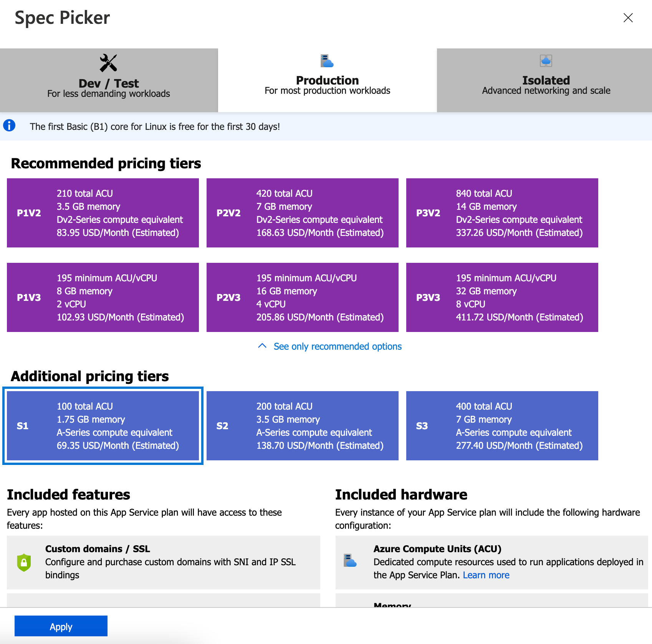The width and height of the screenshot is (652, 644).
Task: Click the Production server cloud icon
Action: (x=327, y=61)
